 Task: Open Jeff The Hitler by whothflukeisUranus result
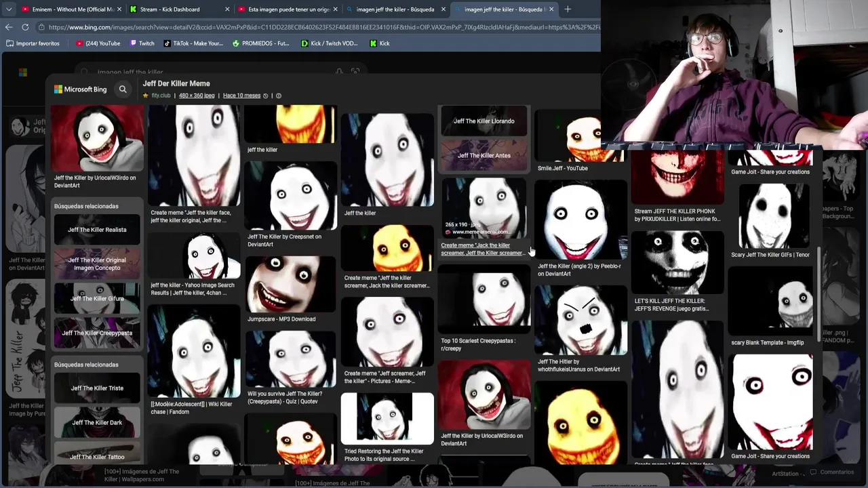click(x=580, y=329)
